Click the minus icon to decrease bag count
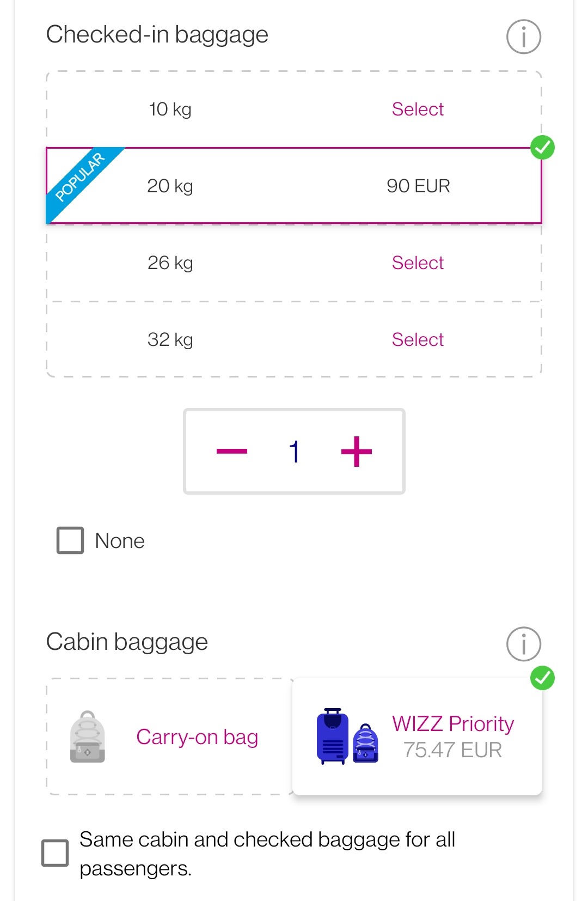 tap(232, 451)
